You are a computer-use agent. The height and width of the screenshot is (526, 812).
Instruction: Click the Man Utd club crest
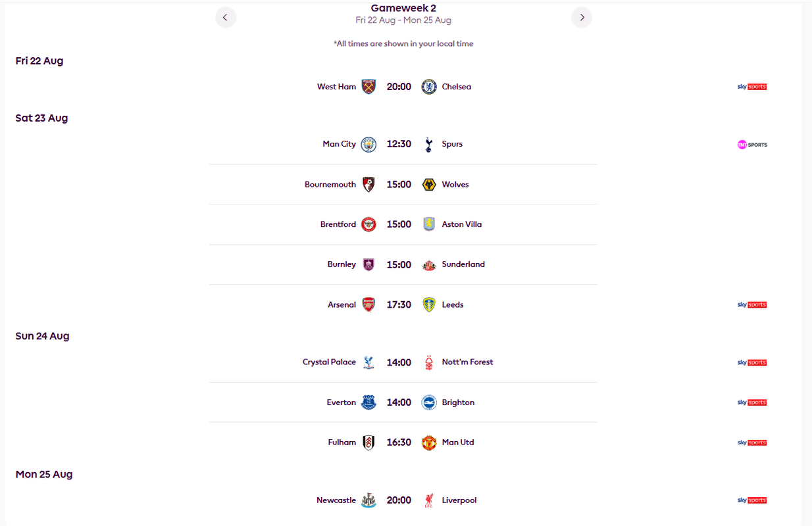[x=429, y=442]
